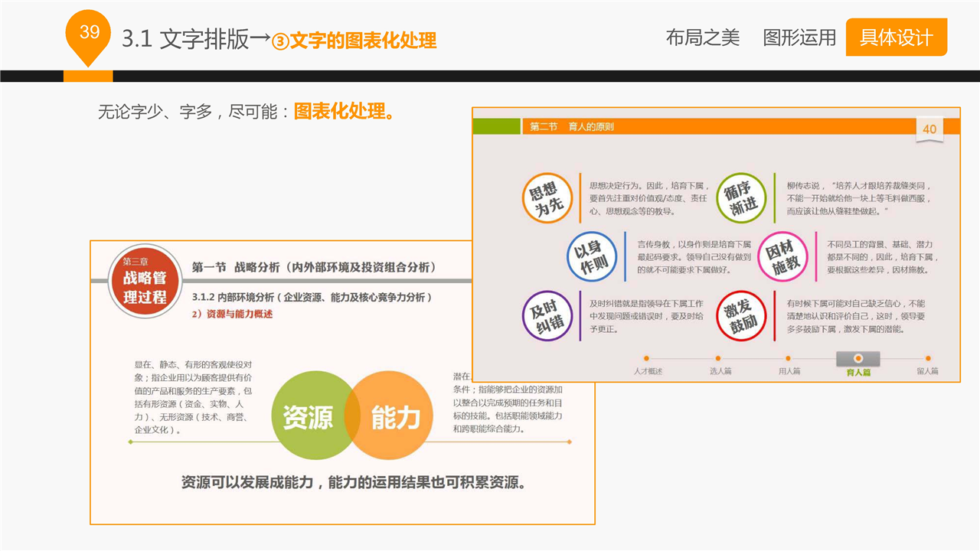Select the 留人篇 timeline marker

point(928,358)
